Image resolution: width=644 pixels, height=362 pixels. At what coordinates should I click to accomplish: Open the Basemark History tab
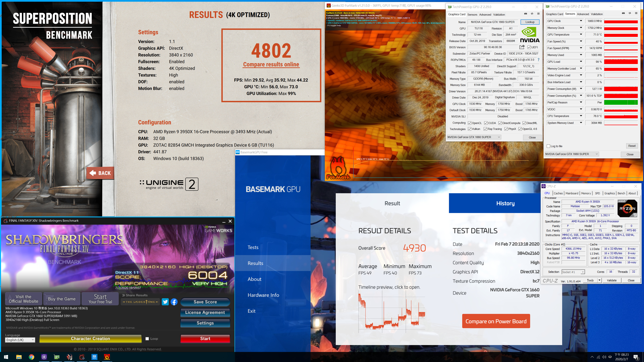pos(495,203)
